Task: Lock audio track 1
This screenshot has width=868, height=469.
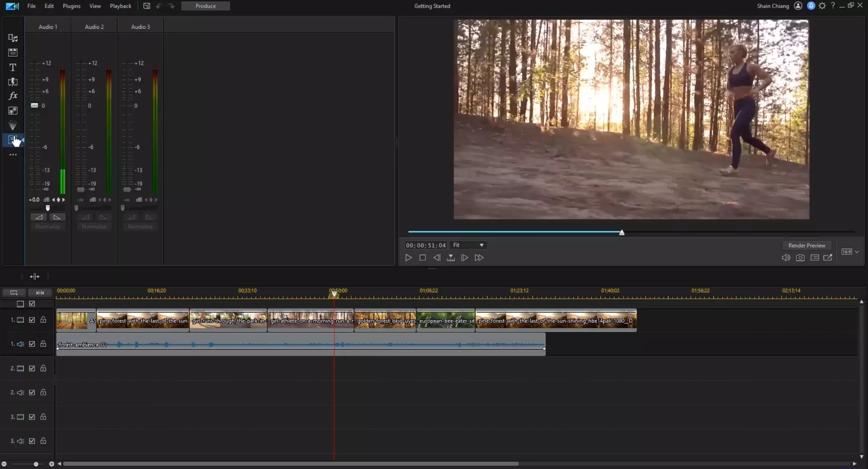Action: point(43,344)
